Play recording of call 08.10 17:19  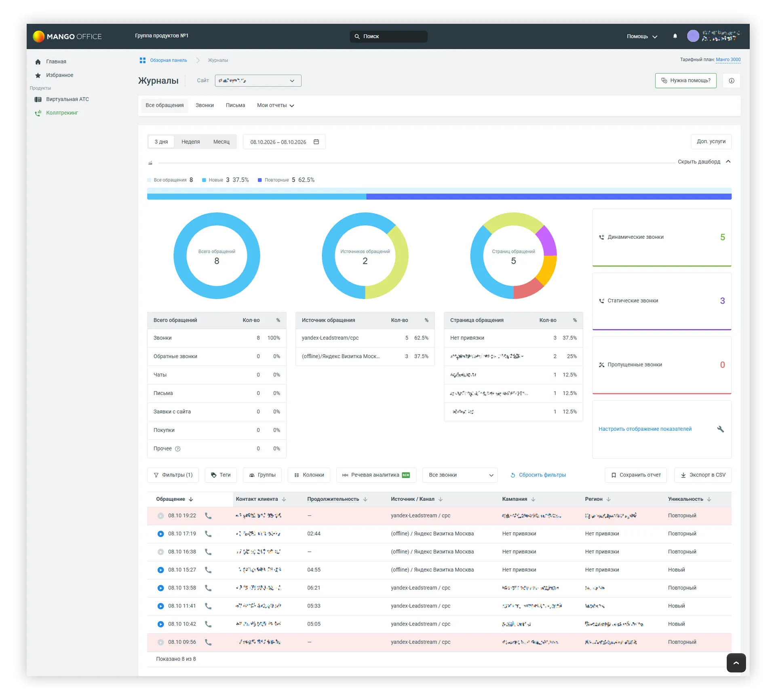coord(160,534)
